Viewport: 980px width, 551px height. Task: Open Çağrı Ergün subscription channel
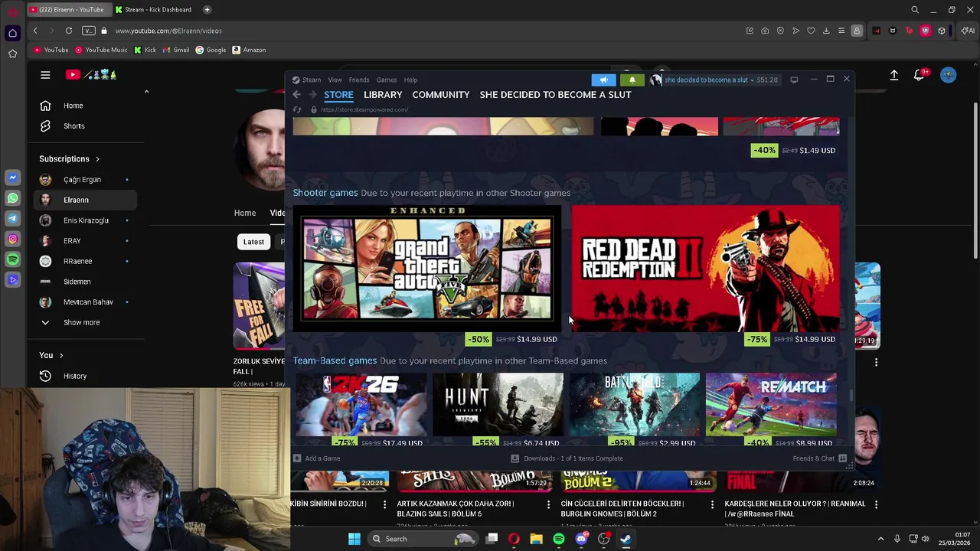click(x=84, y=179)
